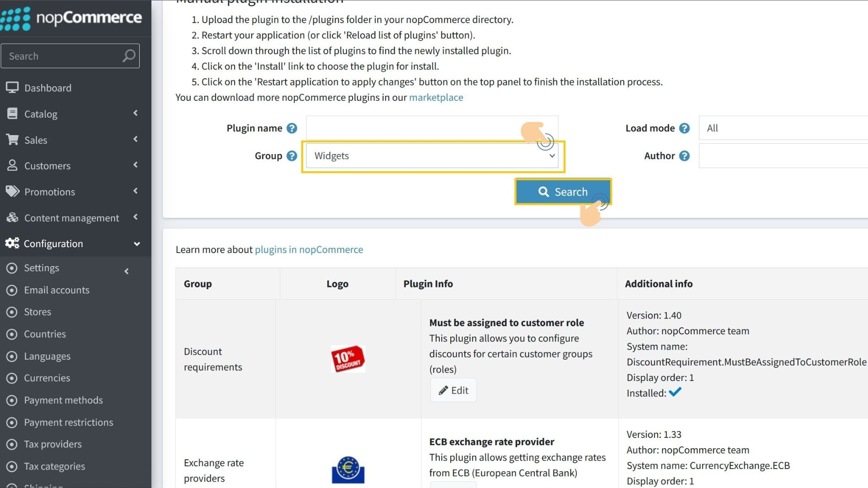Click the Load mode help icon

[684, 128]
